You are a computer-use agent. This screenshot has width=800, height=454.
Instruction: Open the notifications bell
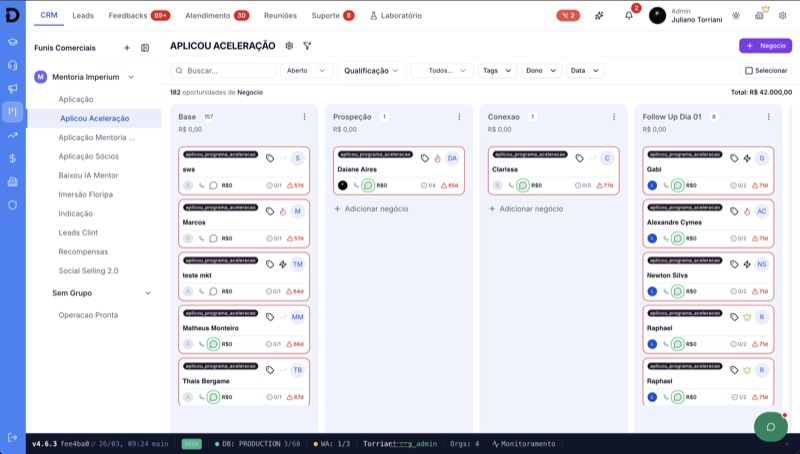coord(629,15)
